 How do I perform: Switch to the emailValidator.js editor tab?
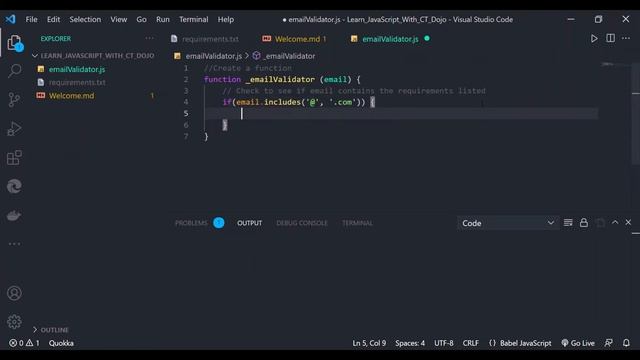coord(390,39)
